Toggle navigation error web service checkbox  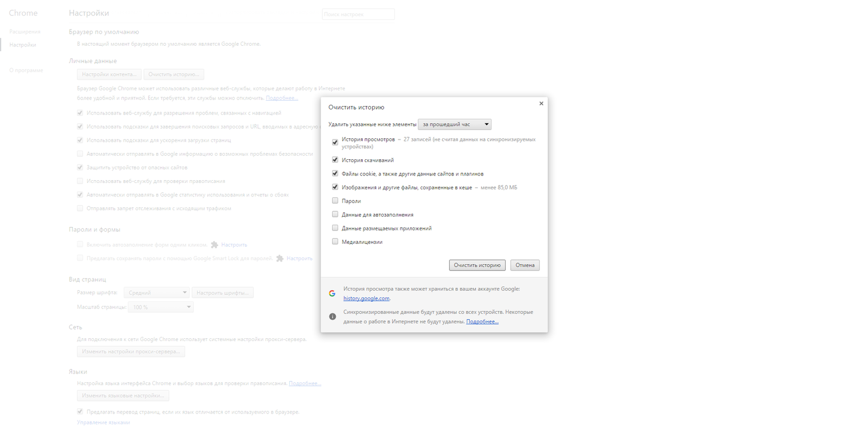80,113
